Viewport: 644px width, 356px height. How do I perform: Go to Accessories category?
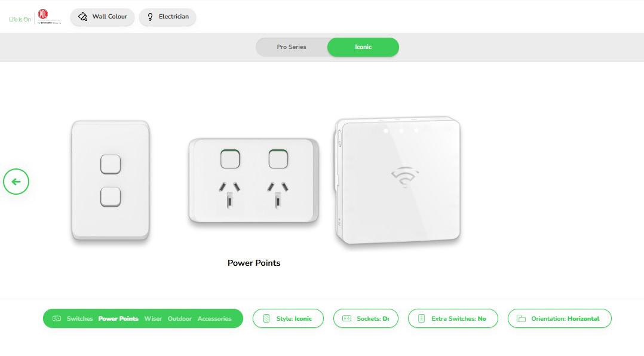214,318
